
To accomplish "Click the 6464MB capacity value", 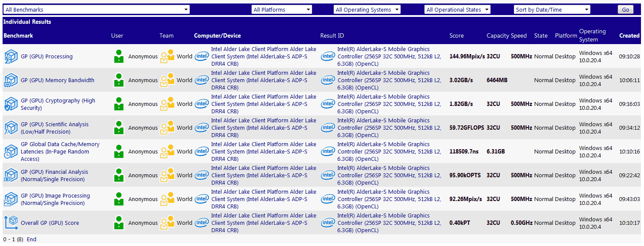I will [497, 80].
